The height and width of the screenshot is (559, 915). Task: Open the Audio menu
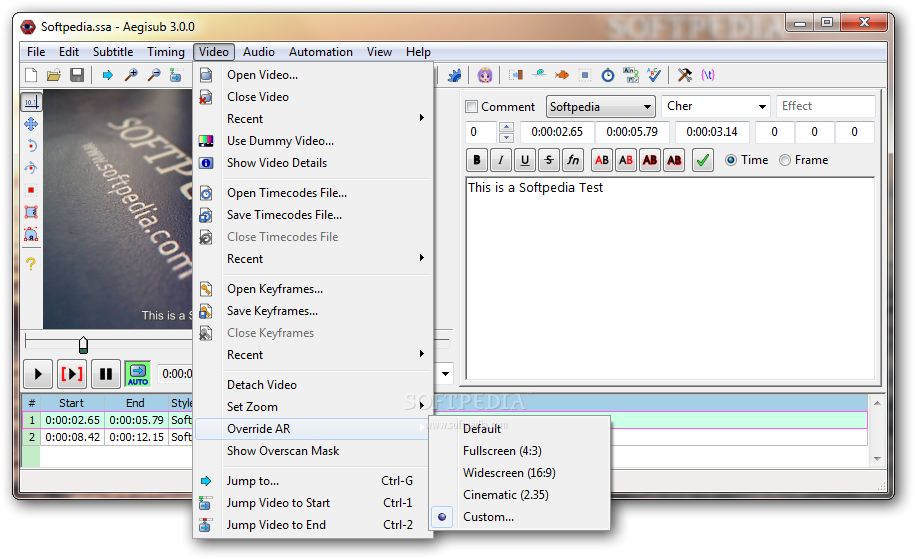(x=259, y=52)
